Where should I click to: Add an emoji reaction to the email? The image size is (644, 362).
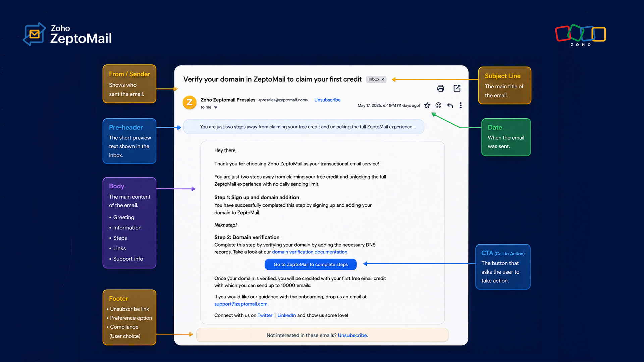(x=438, y=105)
